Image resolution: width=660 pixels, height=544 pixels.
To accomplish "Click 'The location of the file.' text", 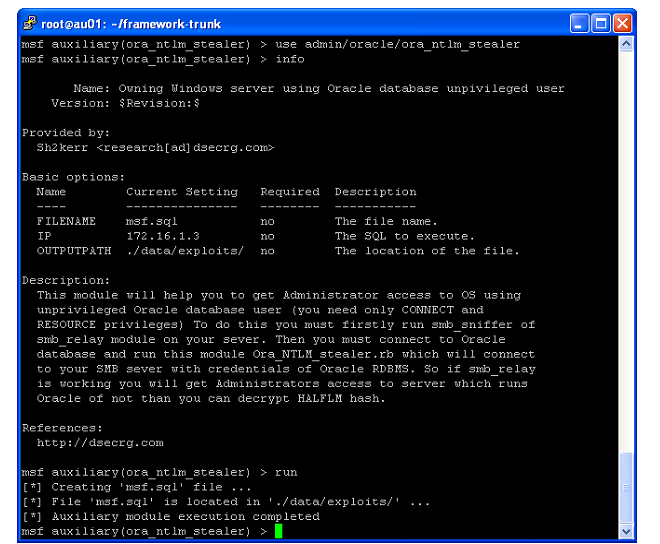I will pos(427,251).
